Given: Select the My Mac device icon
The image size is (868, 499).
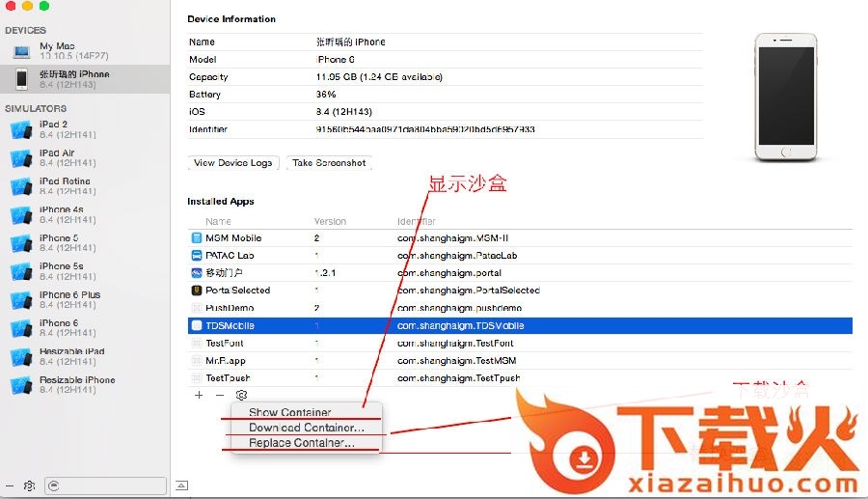Looking at the screenshot, I should pyautogui.click(x=21, y=51).
